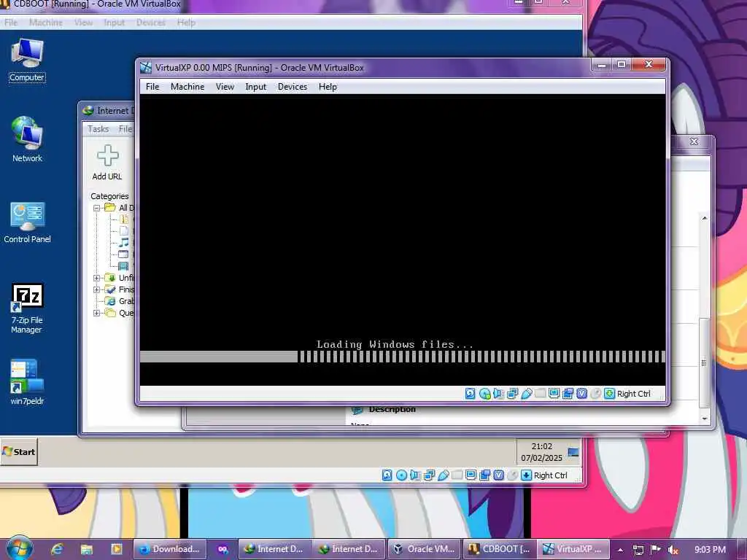Click audio indicator in VirtualXP status bar
The image size is (747, 560).
tap(498, 393)
